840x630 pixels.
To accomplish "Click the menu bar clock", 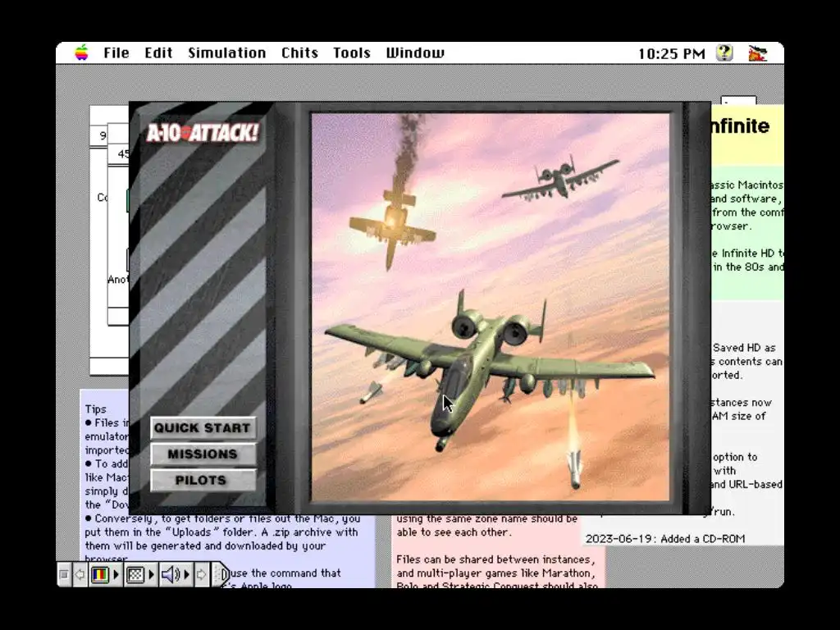I will (671, 53).
